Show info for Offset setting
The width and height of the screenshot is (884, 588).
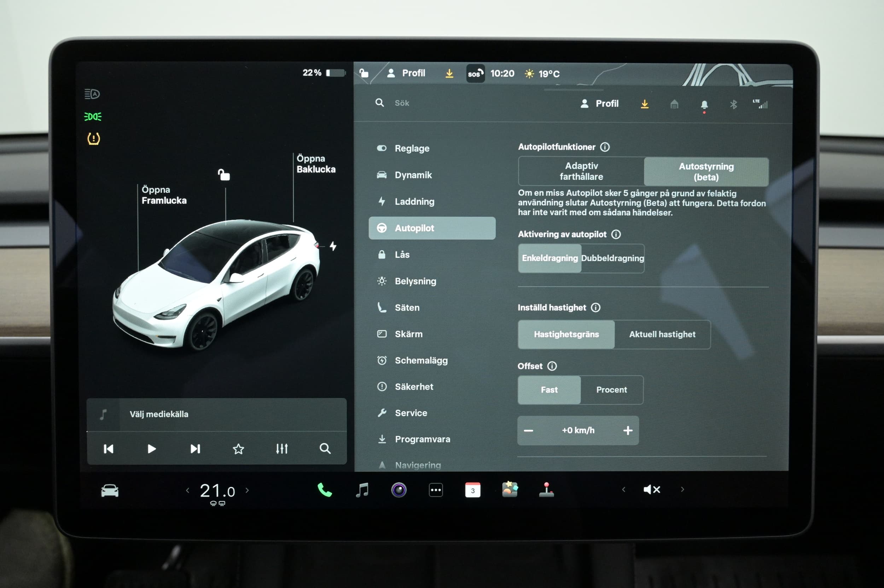(552, 366)
